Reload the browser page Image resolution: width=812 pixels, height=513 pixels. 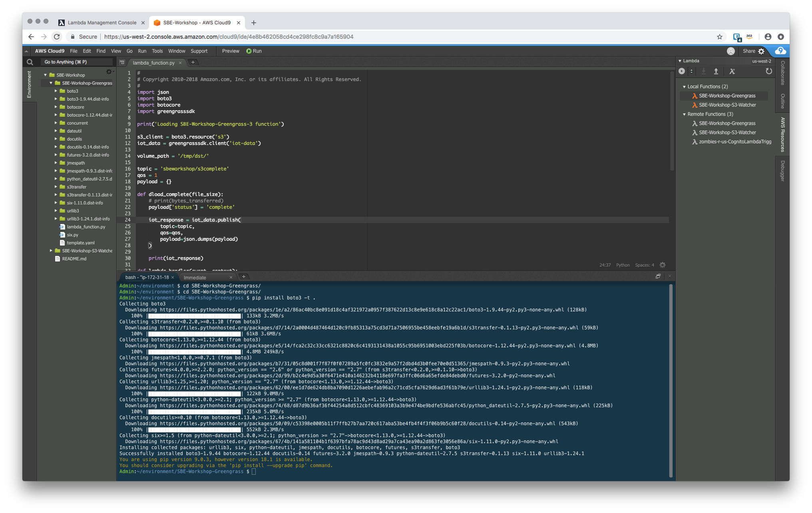tap(57, 37)
